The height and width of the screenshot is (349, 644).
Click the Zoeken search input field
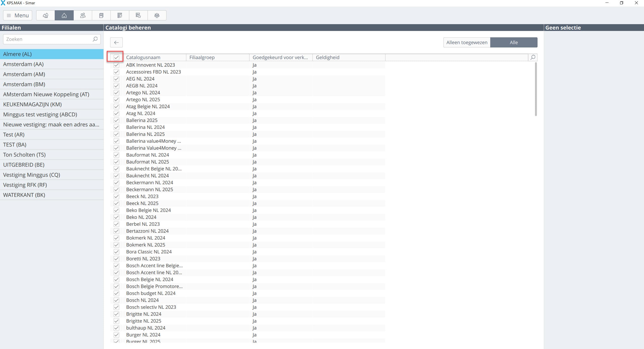click(x=48, y=39)
